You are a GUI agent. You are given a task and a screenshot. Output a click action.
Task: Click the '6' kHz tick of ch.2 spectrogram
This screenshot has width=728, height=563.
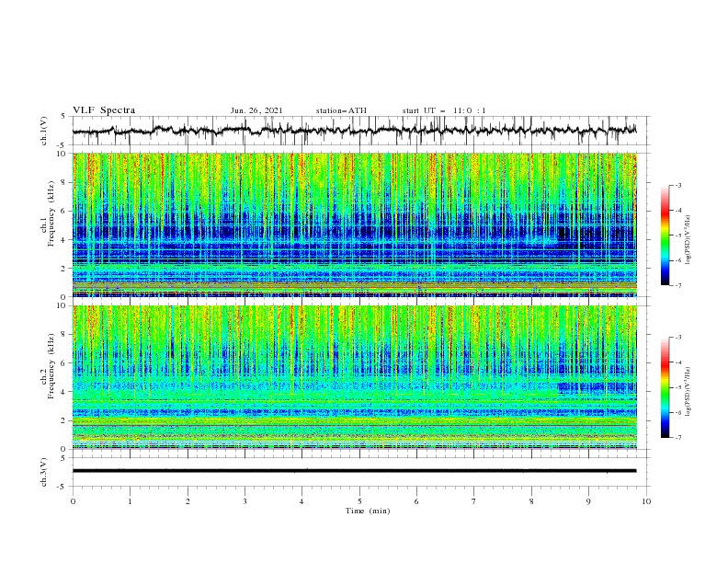coord(63,363)
